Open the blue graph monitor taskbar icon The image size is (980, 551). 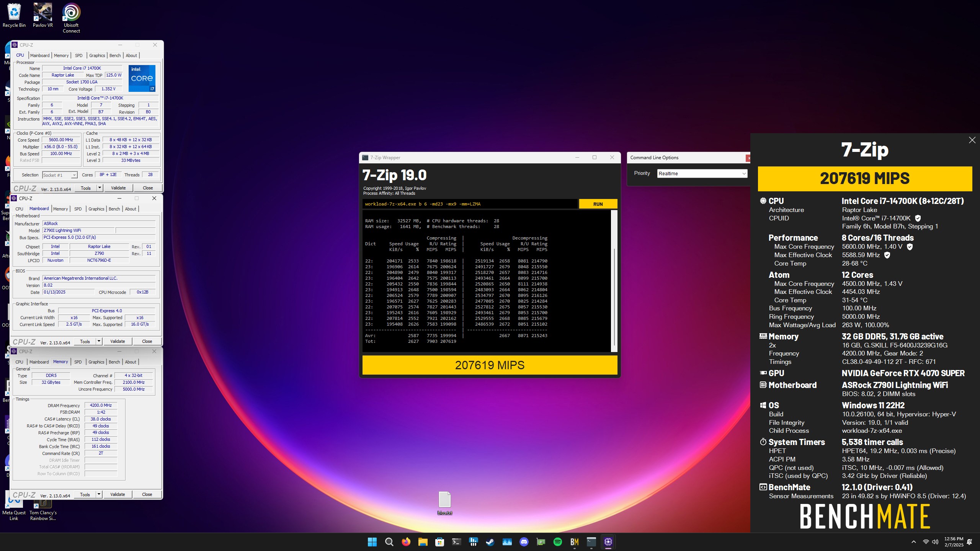click(x=507, y=542)
